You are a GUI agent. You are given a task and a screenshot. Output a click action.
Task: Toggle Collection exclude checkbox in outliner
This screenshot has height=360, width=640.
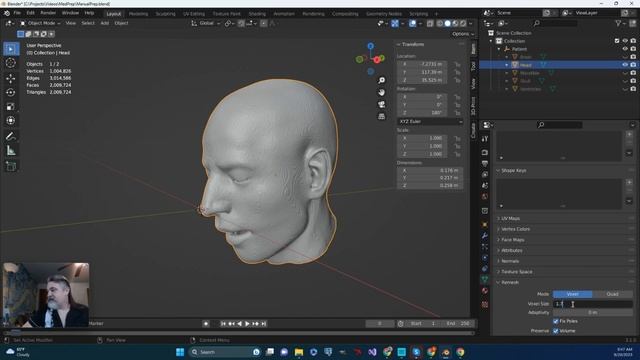pyautogui.click(x=617, y=41)
